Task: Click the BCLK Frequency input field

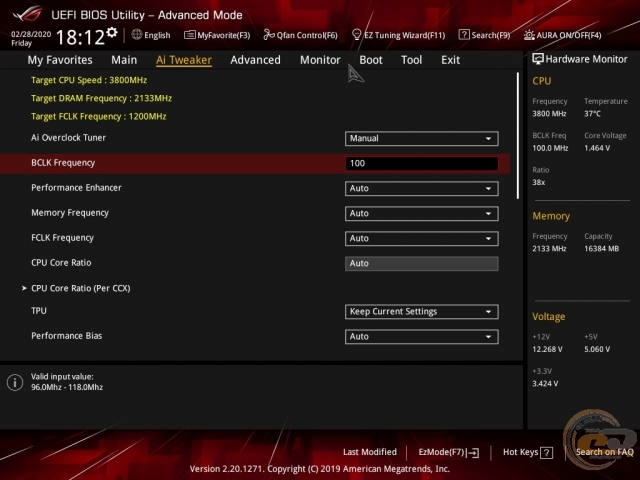Action: [x=421, y=163]
